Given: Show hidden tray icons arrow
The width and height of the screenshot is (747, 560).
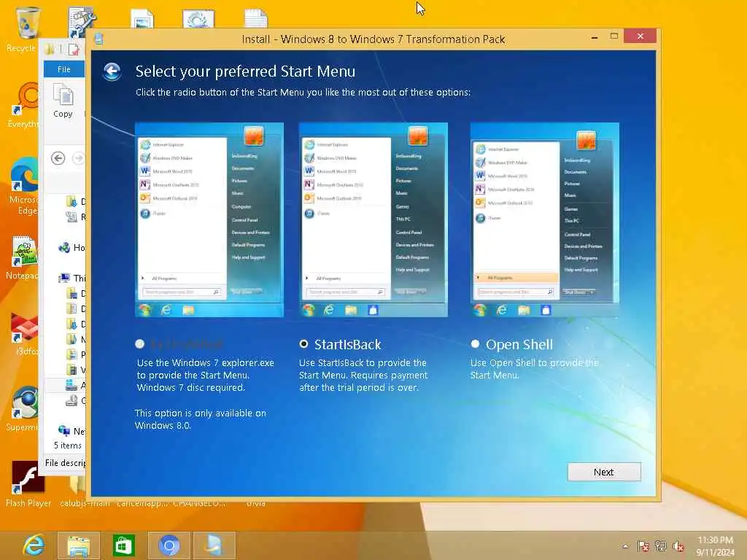Looking at the screenshot, I should [x=625, y=546].
